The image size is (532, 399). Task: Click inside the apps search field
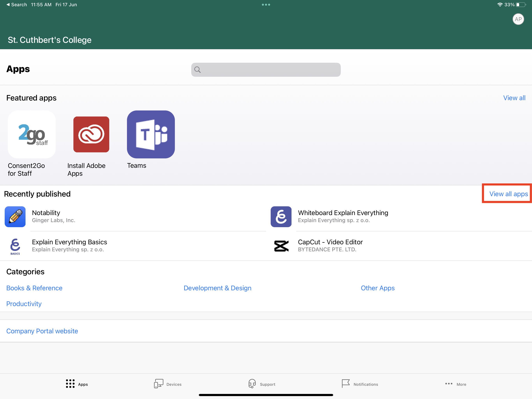coord(266,70)
